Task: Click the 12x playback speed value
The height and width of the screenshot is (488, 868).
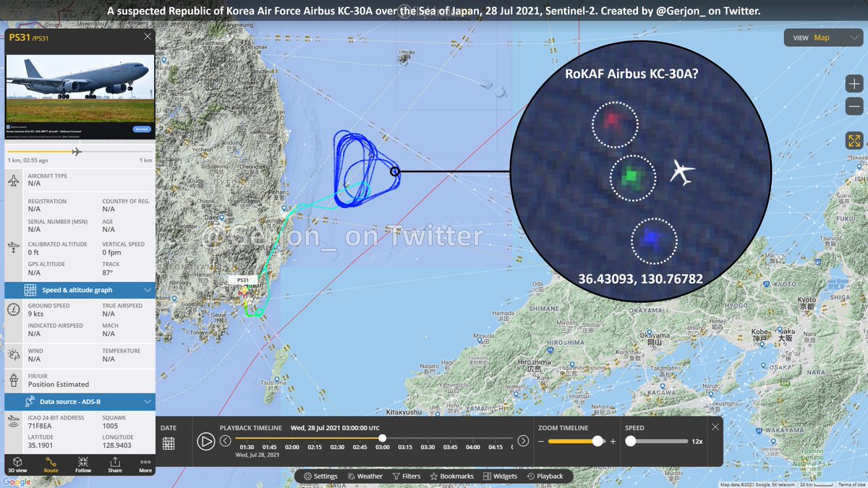Action: (x=697, y=441)
